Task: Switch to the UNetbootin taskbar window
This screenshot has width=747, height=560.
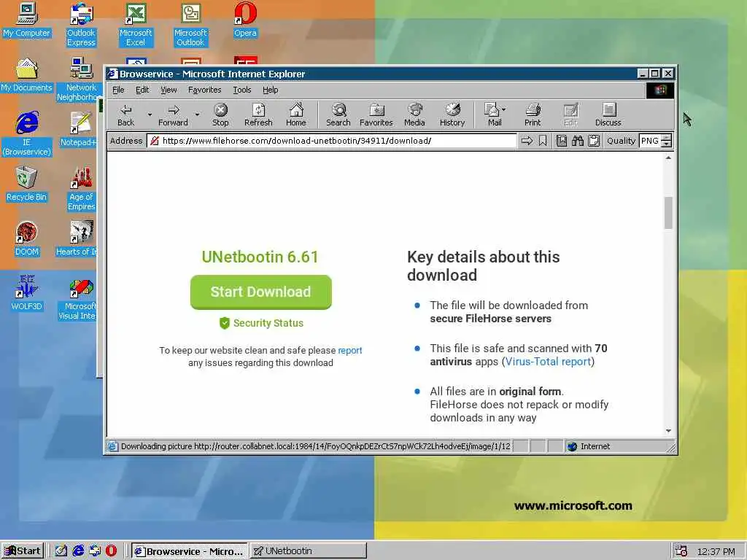Action: pyautogui.click(x=309, y=551)
